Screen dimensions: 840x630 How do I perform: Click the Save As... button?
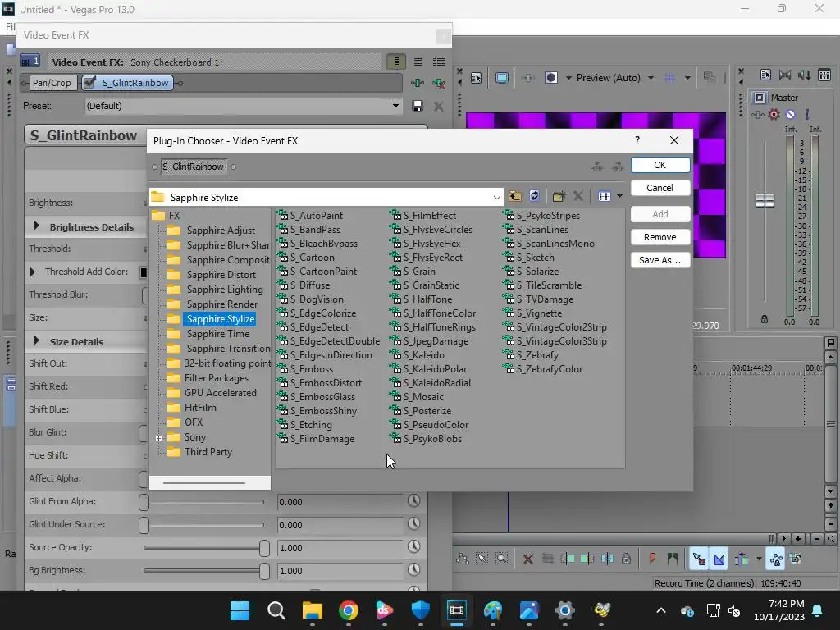660,260
